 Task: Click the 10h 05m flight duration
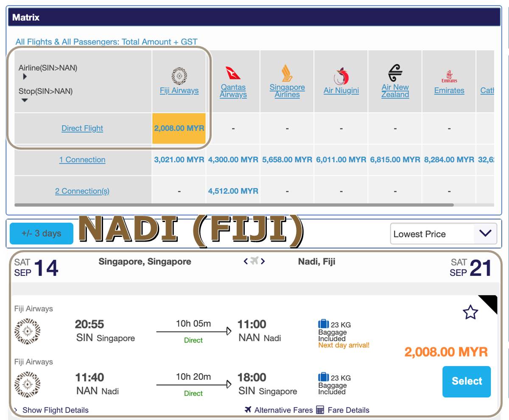click(193, 323)
